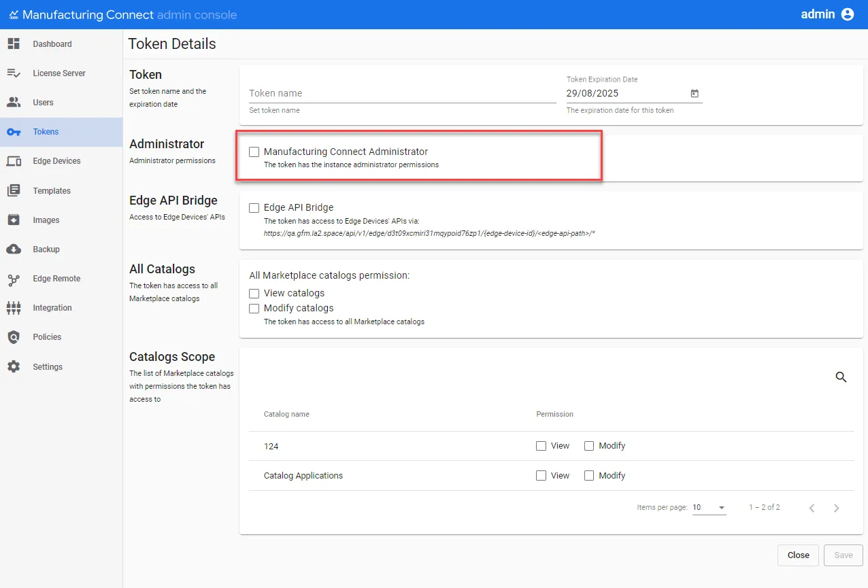Open Backup section
Image resolution: width=868 pixels, height=588 pixels.
pos(61,249)
